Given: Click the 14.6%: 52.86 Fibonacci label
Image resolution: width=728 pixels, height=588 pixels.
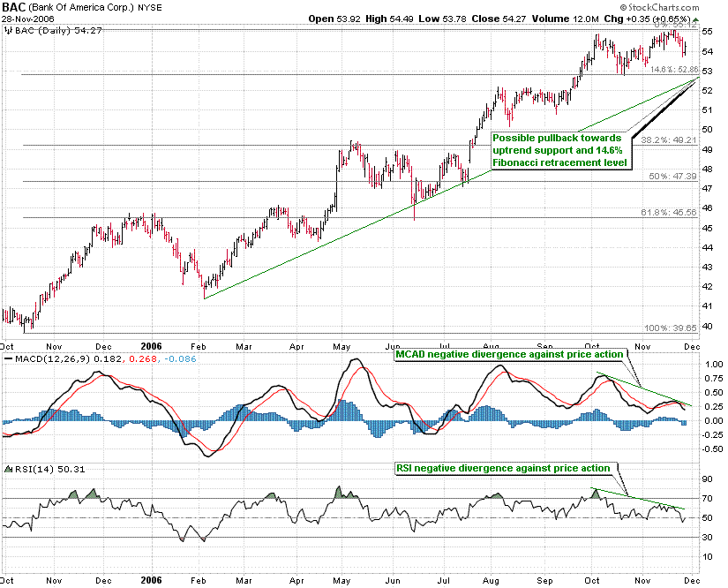Looking at the screenshot, I should 674,69.
